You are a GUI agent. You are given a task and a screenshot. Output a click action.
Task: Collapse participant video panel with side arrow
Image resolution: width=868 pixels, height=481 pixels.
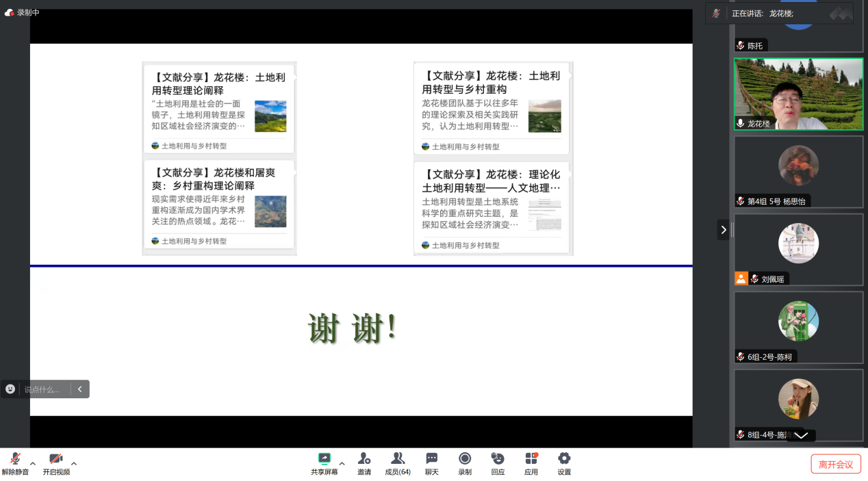[x=723, y=230]
